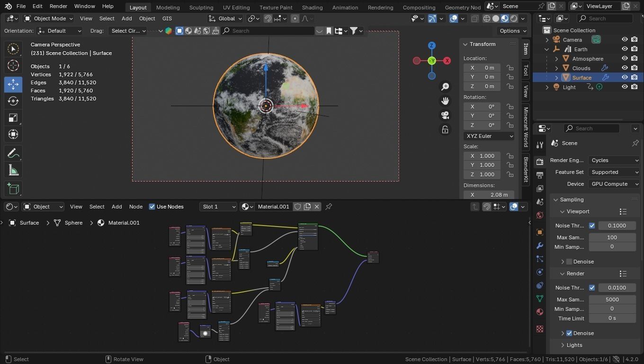Open the GIS menu in viewport header
This screenshot has height=364, width=644.
coord(167,18)
